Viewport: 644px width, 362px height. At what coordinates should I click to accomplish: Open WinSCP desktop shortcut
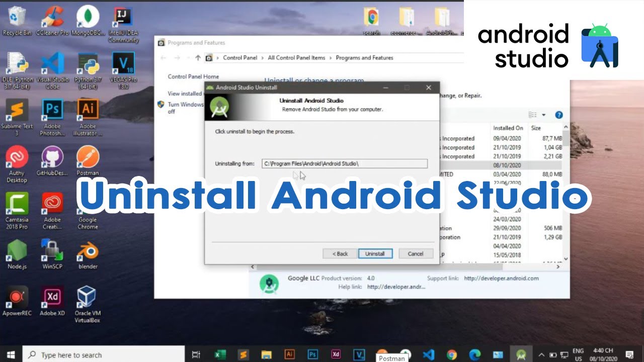click(x=52, y=254)
